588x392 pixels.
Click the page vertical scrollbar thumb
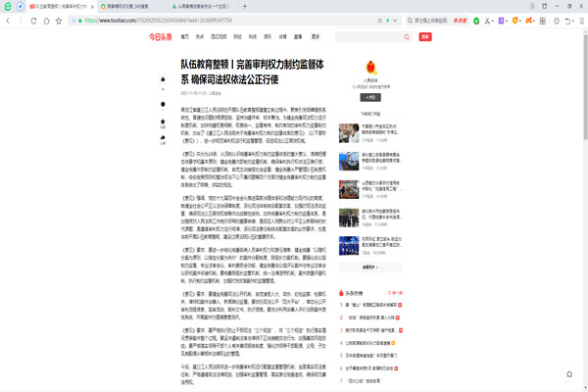tap(585, 86)
